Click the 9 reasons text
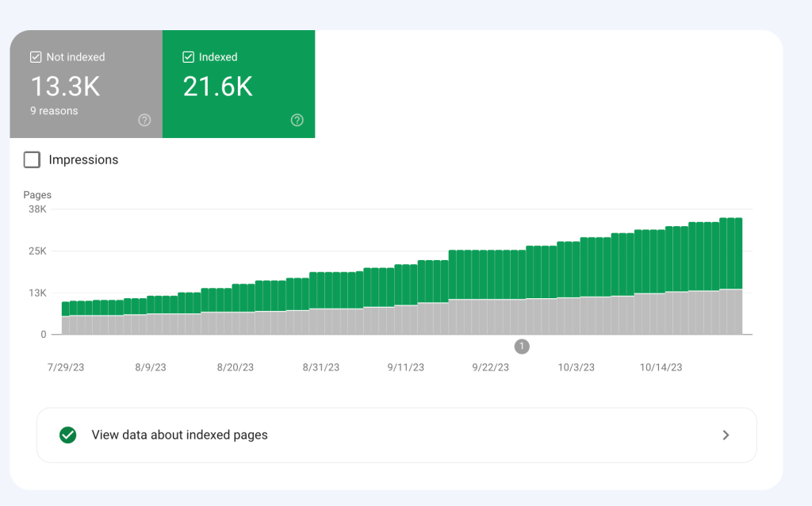812x506 pixels. click(x=54, y=111)
